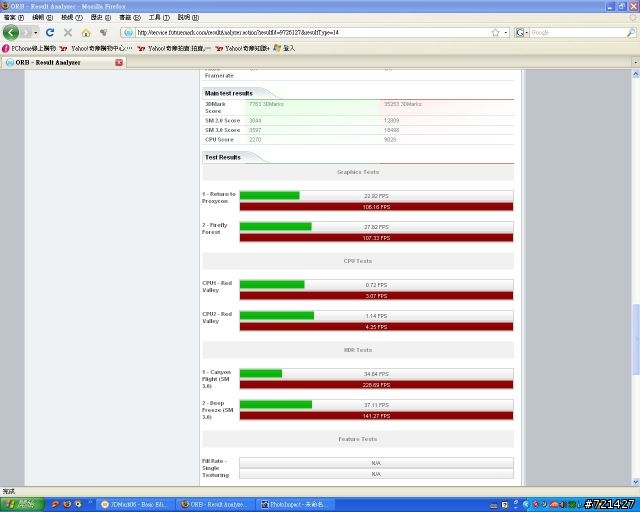Click the CPU Tests section header
640x512 pixels.
(358, 261)
